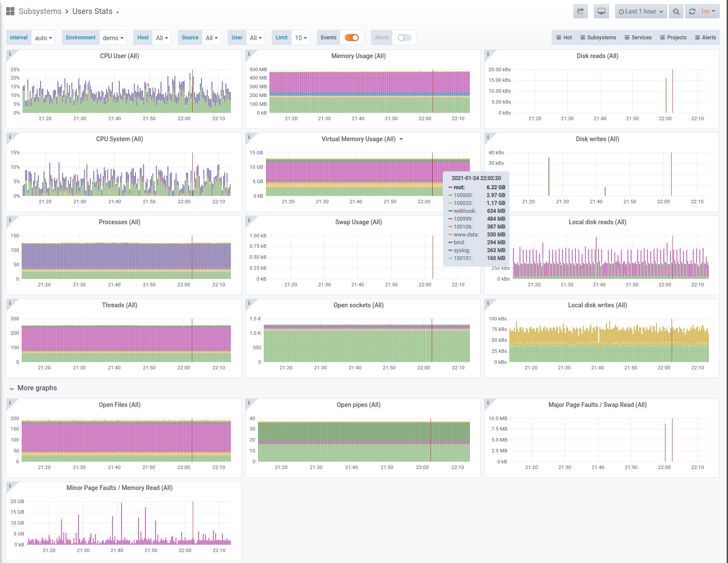This screenshot has height=563, width=728.
Task: Open the Projects dashboards link
Action: (673, 38)
